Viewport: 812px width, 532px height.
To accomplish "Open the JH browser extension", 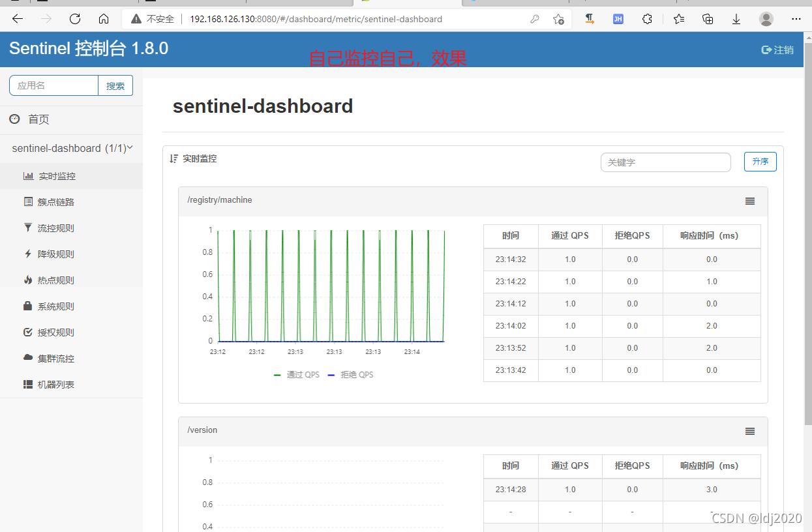I will 618,19.
